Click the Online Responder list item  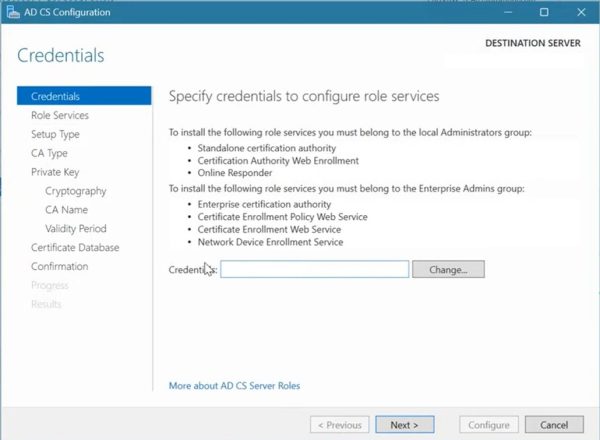pos(235,173)
